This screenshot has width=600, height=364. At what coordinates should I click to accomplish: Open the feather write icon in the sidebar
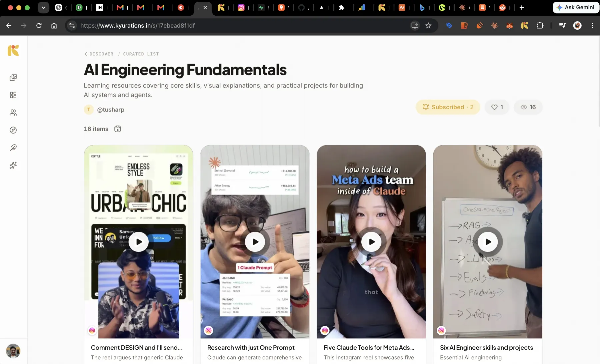pyautogui.click(x=13, y=148)
